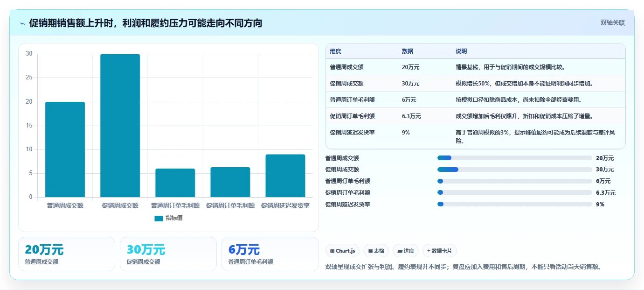Click the 普通周订单毛利额 axis label under chart
This screenshot has width=644, height=290.
pyautogui.click(x=175, y=205)
